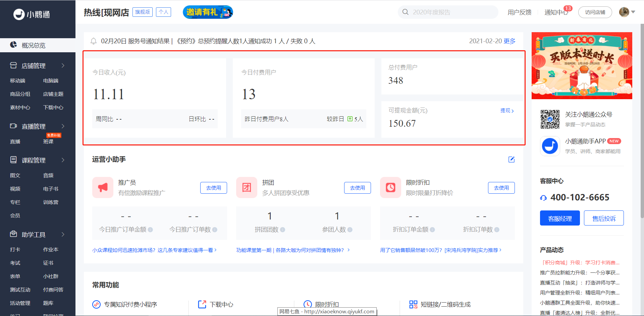The image size is (644, 316).
Task: Open the 概况总览 pie chart icon
Action: click(x=13, y=45)
